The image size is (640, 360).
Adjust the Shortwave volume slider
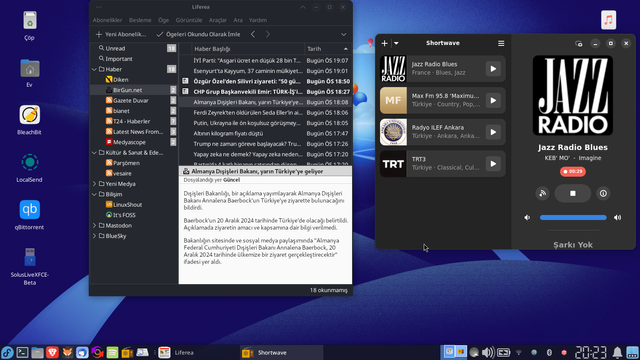(573, 218)
